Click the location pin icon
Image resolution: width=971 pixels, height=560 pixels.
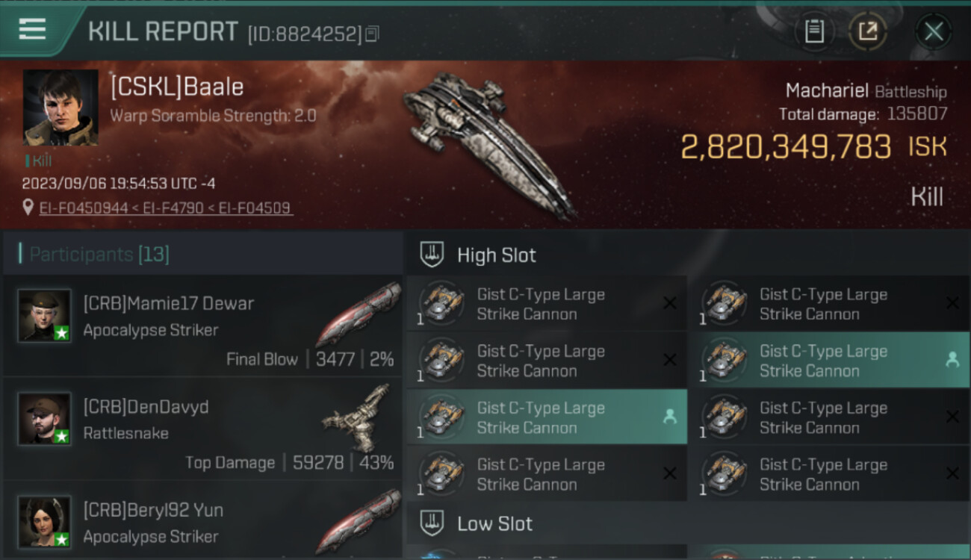(x=28, y=208)
